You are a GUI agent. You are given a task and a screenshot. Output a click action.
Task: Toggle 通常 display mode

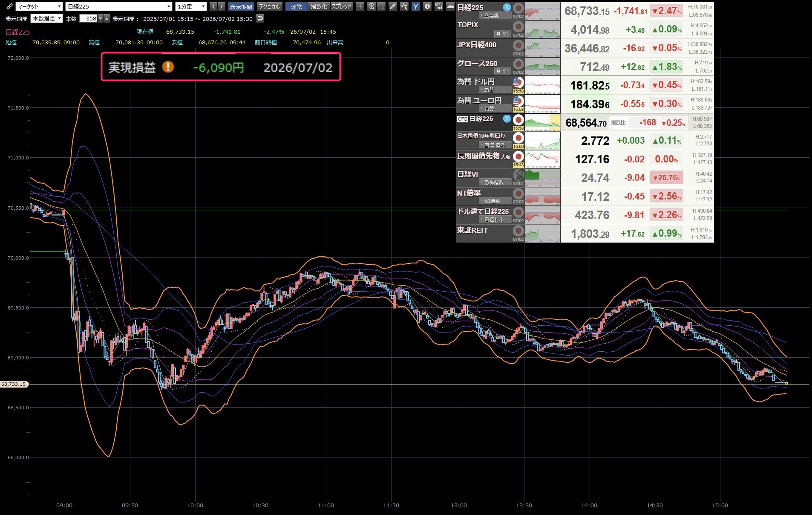coord(297,6)
